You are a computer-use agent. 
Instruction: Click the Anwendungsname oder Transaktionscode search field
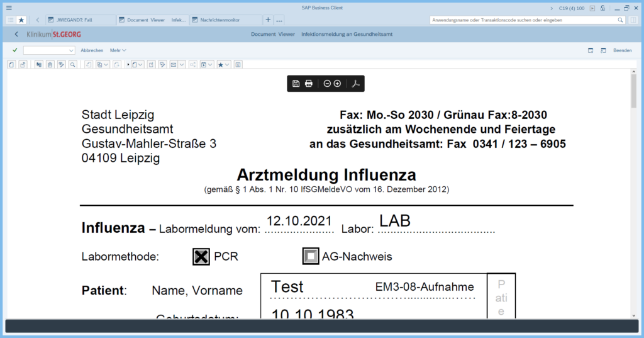(522, 20)
